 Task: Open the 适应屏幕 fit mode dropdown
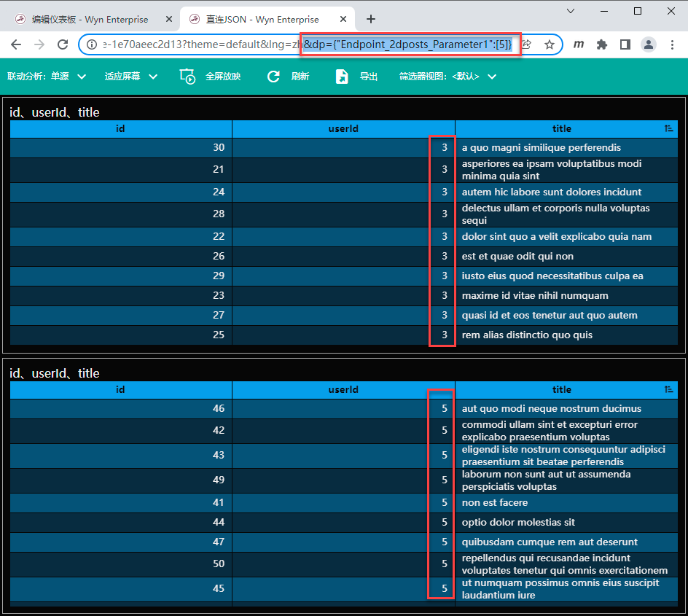[x=130, y=77]
